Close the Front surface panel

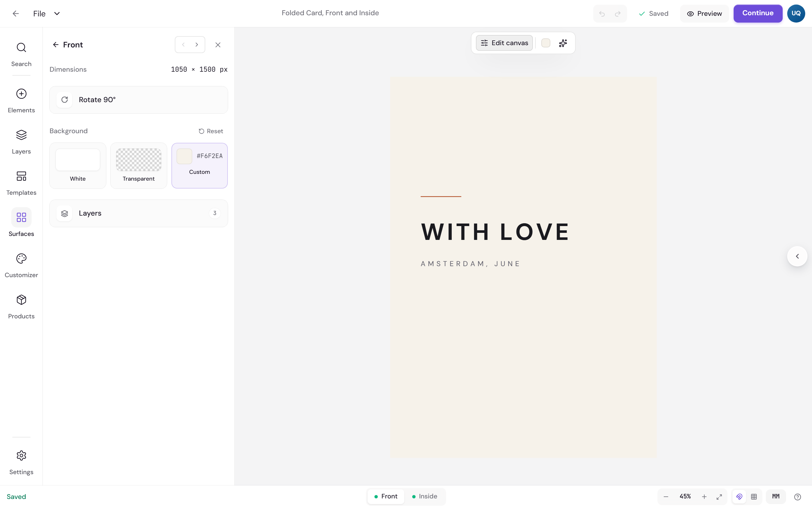218,45
